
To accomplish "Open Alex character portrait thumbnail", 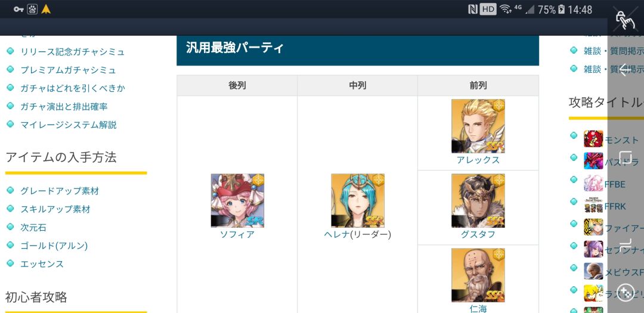I will click(478, 126).
